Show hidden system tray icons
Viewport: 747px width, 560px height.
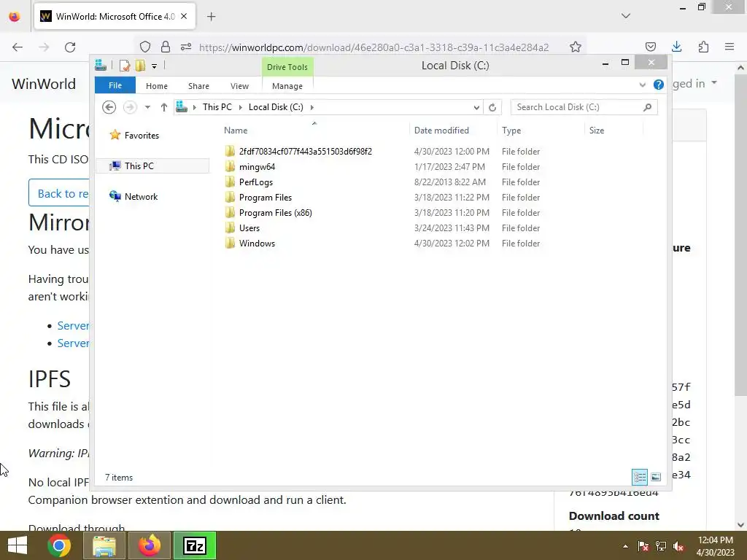click(625, 546)
